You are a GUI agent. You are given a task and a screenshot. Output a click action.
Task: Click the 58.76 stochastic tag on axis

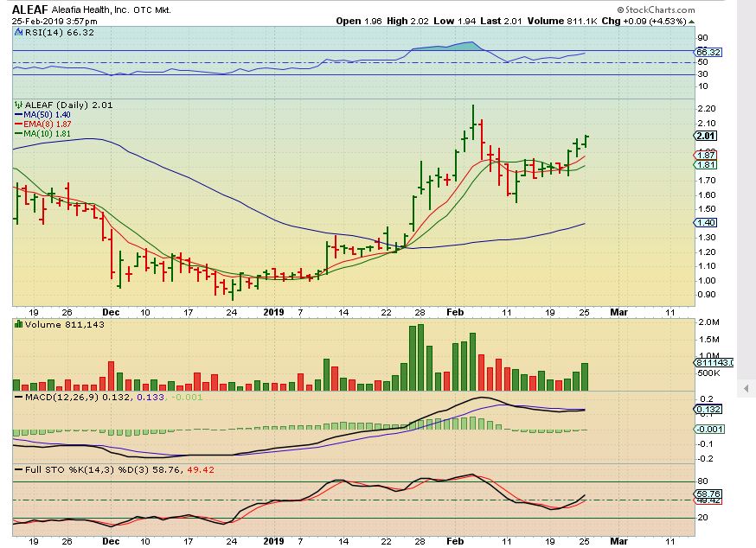tap(708, 494)
